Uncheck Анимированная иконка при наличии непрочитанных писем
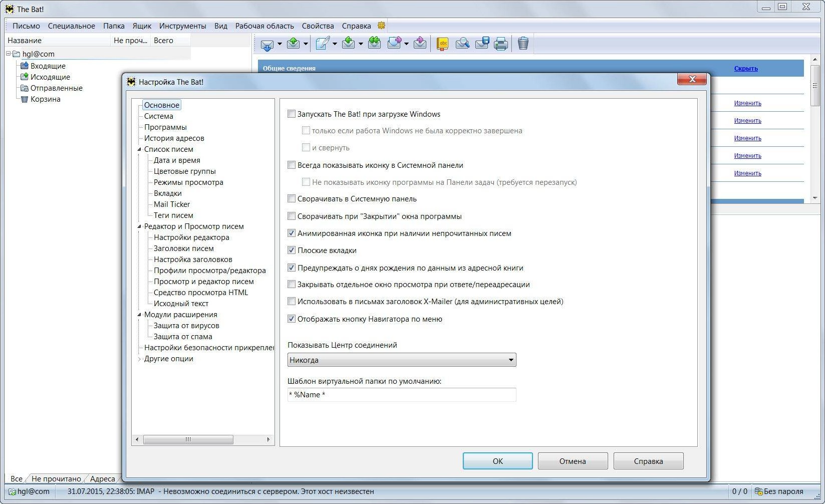The image size is (825, 504). 292,233
